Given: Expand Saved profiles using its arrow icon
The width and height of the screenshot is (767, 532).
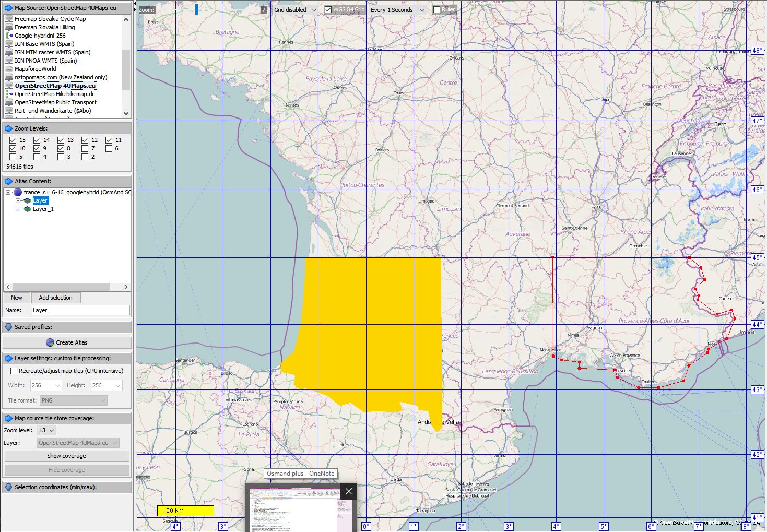Looking at the screenshot, I should 8,327.
